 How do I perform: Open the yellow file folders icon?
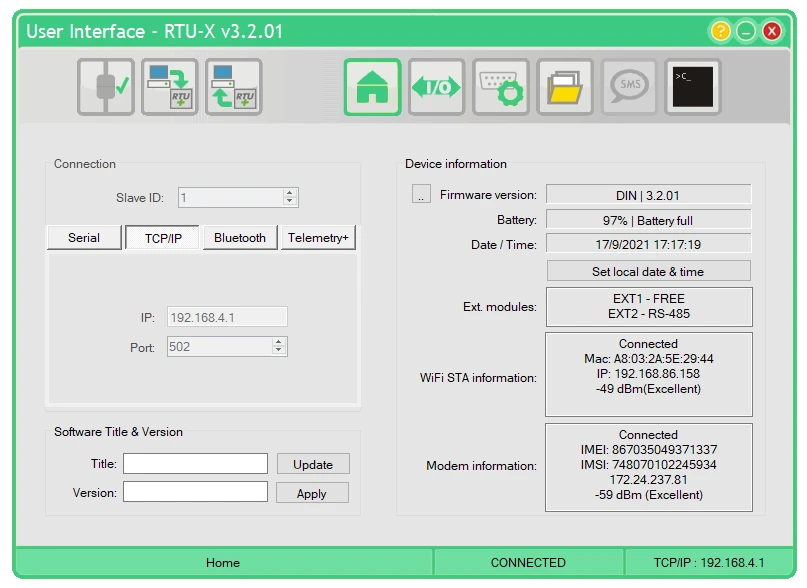(565, 87)
